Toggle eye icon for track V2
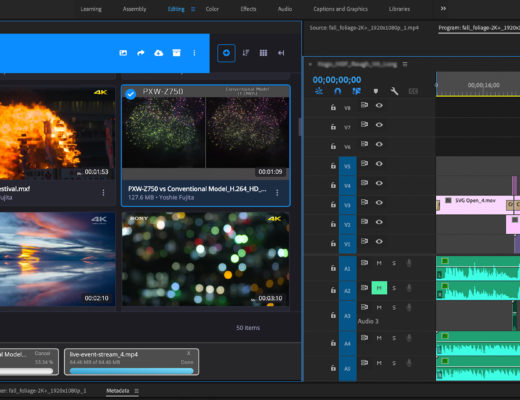The width and height of the screenshot is (520, 400). coord(379,222)
